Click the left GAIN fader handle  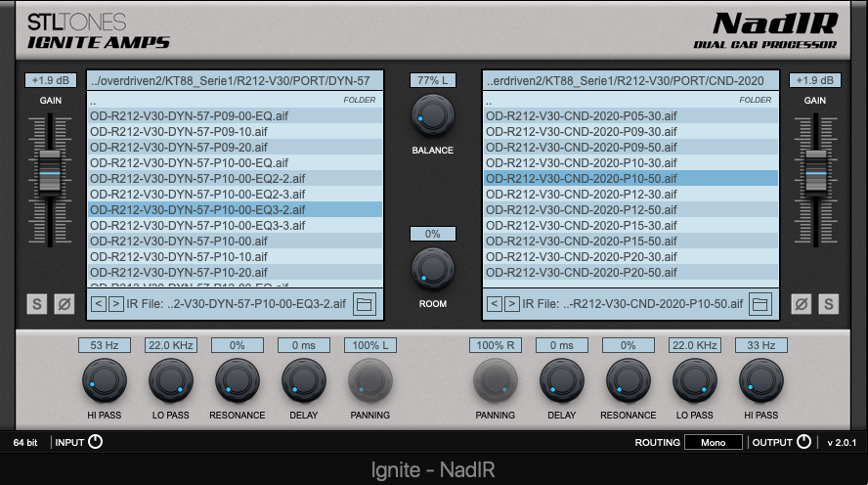[50, 172]
